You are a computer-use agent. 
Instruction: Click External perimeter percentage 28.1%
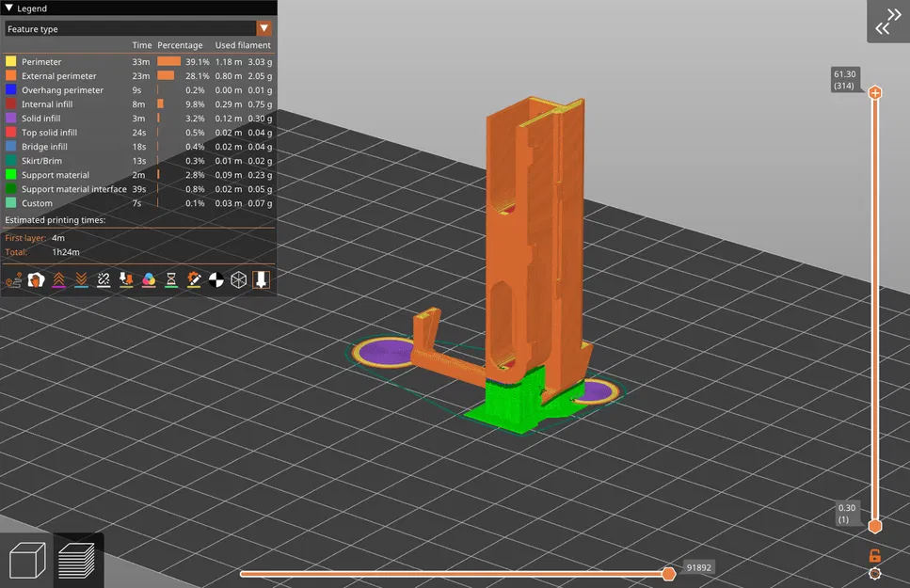198,76
